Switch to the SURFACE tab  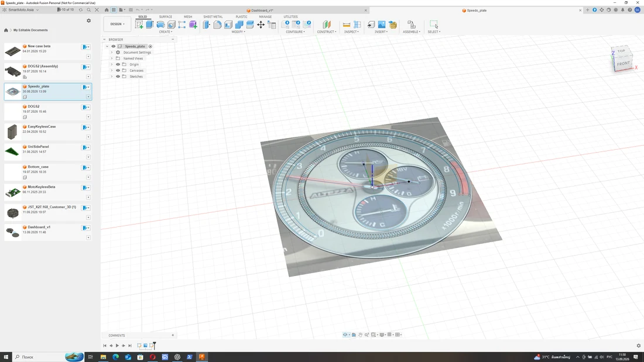(x=166, y=17)
